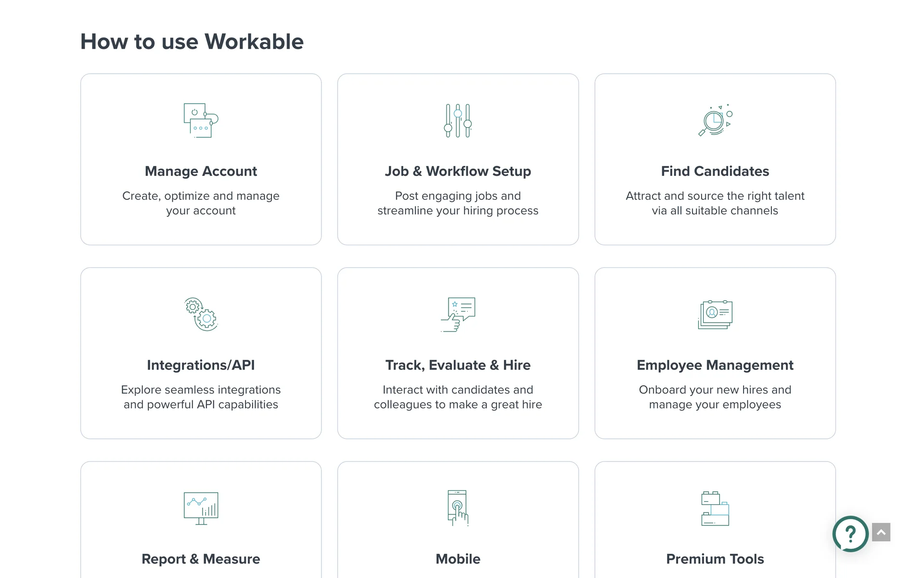Click the Manage Account windows icon
The image size is (924, 578).
201,120
